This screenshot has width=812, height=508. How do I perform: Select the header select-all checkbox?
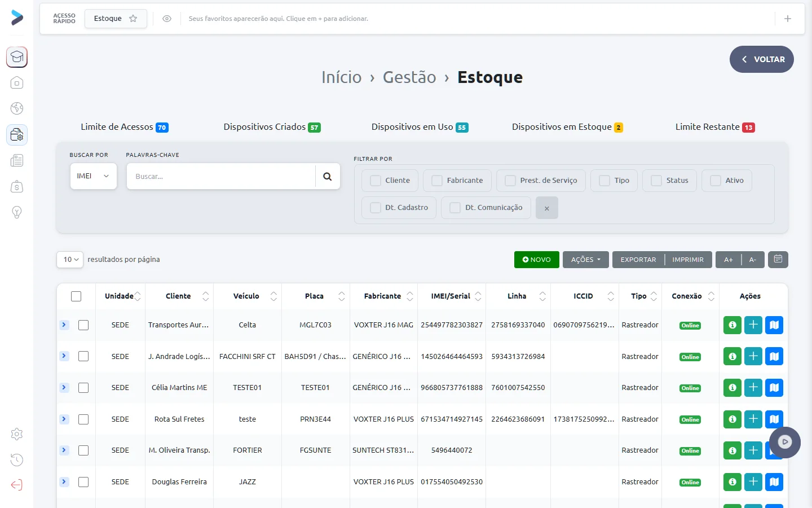[76, 296]
